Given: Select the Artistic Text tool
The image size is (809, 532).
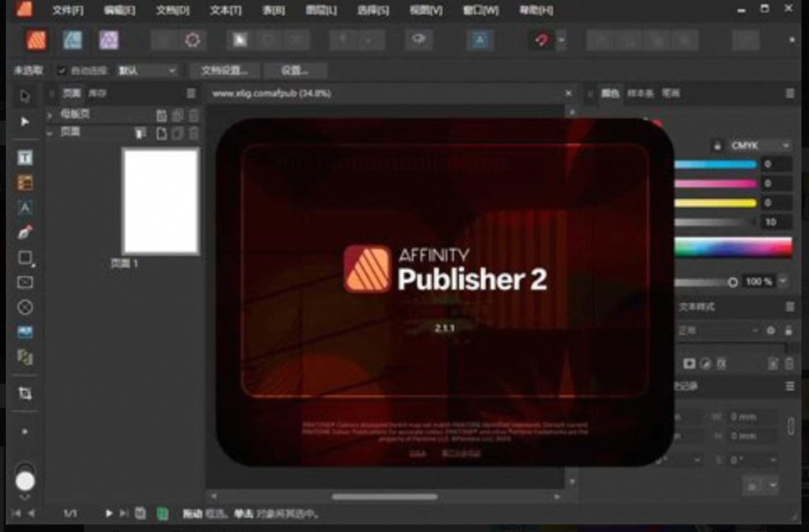Looking at the screenshot, I should coord(25,207).
